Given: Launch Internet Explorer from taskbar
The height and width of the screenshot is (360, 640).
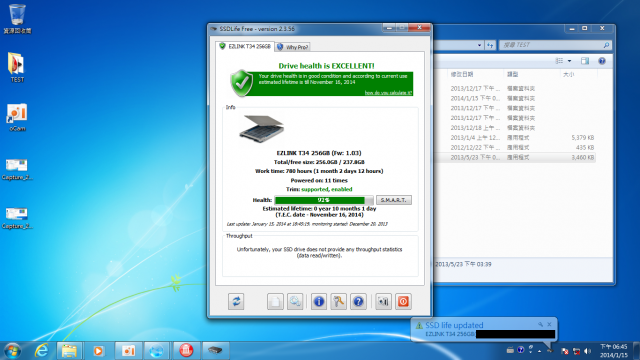Looking at the screenshot, I should (41, 350).
